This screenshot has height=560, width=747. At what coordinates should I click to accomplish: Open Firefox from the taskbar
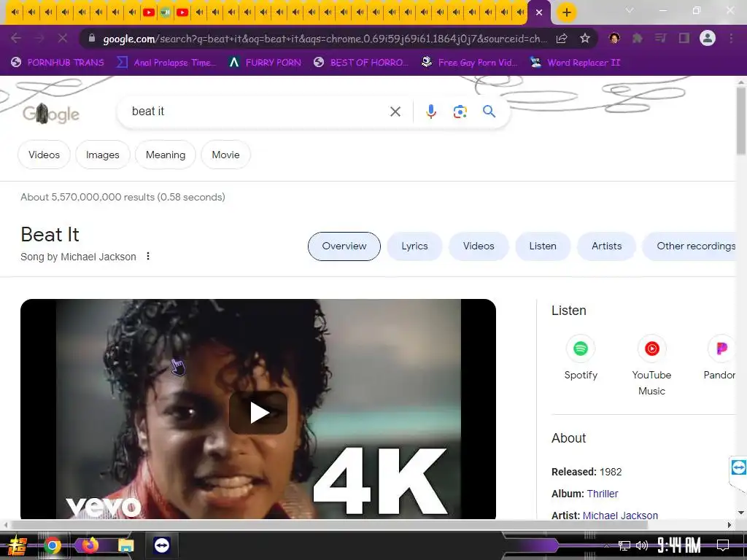click(x=90, y=545)
